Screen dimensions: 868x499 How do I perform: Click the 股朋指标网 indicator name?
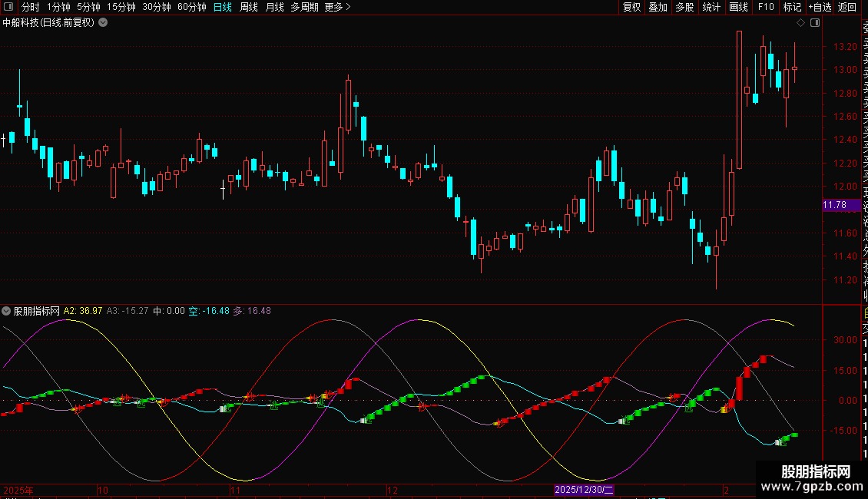pos(37,311)
